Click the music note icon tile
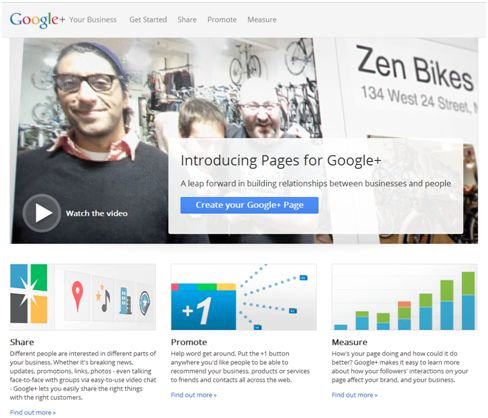Viewport: 488px width, 418px height. (103, 298)
